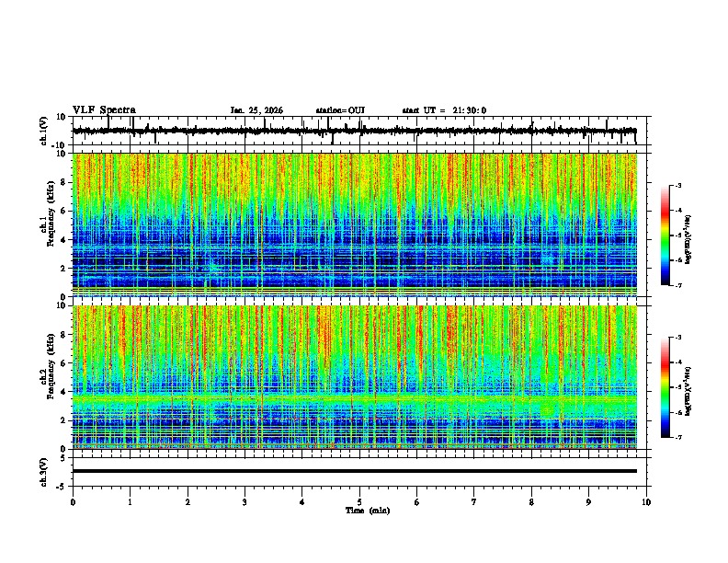Click the ch.2 color scale log(PSD) title
728x563 pixels.
click(688, 391)
